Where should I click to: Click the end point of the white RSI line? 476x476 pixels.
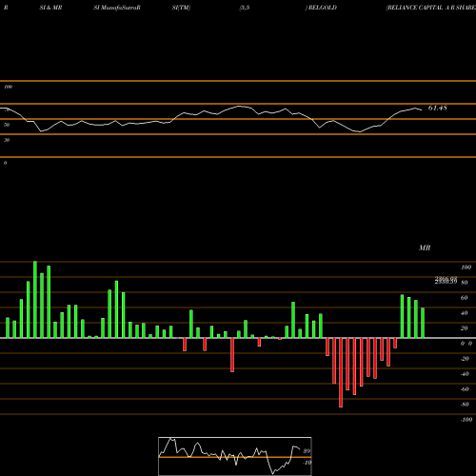[x=422, y=110]
